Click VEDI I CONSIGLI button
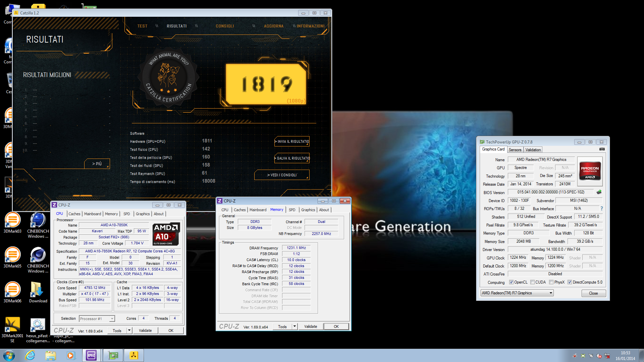Screen dimensions: 644x362 [x=282, y=175]
